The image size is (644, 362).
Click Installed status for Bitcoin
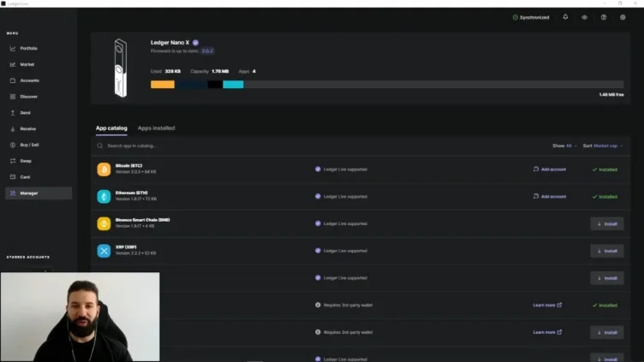(605, 169)
